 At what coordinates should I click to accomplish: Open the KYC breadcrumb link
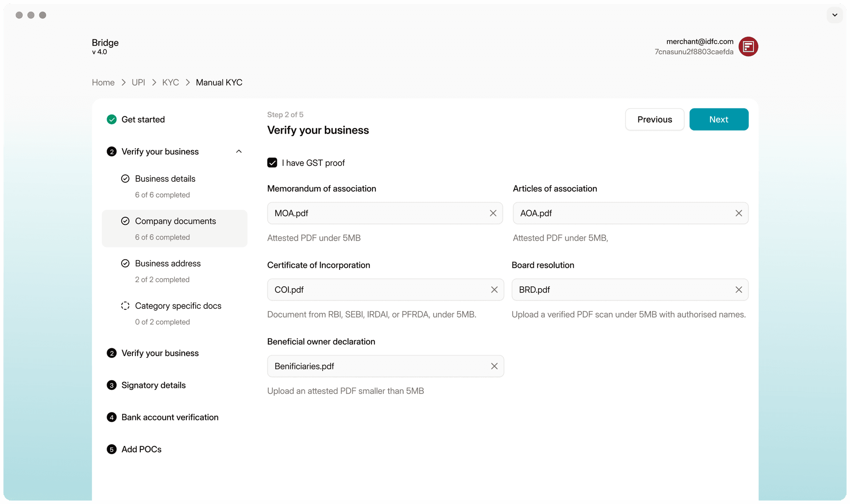tap(170, 83)
